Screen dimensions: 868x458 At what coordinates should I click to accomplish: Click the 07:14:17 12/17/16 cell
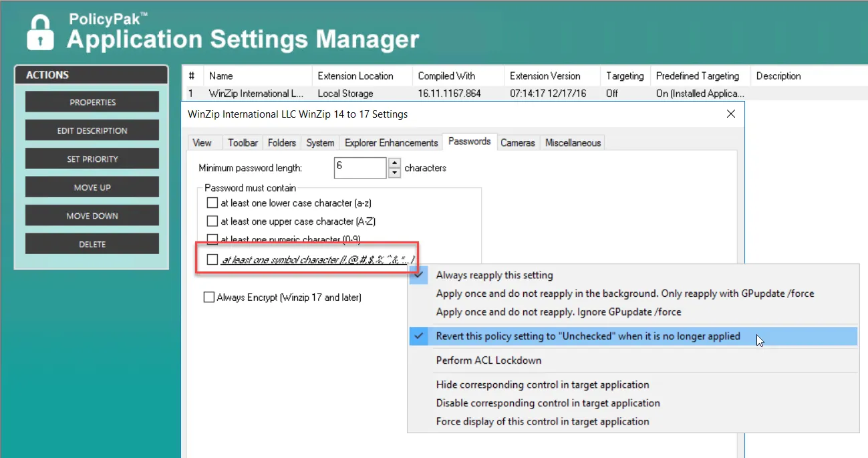coord(548,94)
